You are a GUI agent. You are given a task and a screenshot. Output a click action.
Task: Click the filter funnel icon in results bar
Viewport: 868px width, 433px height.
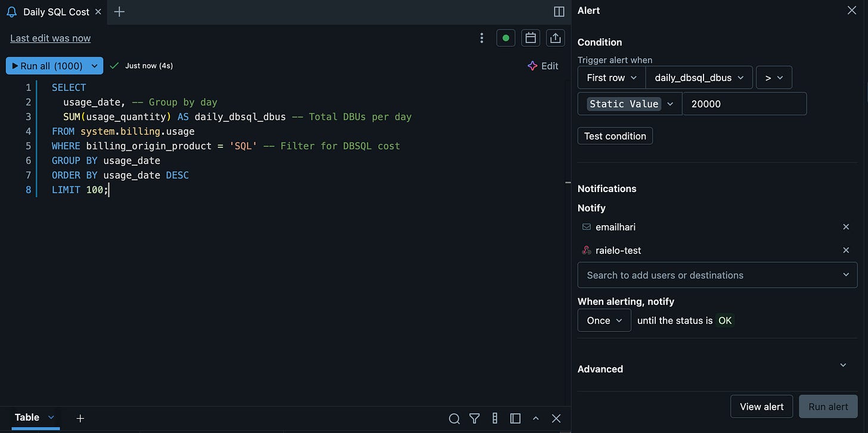pos(475,419)
